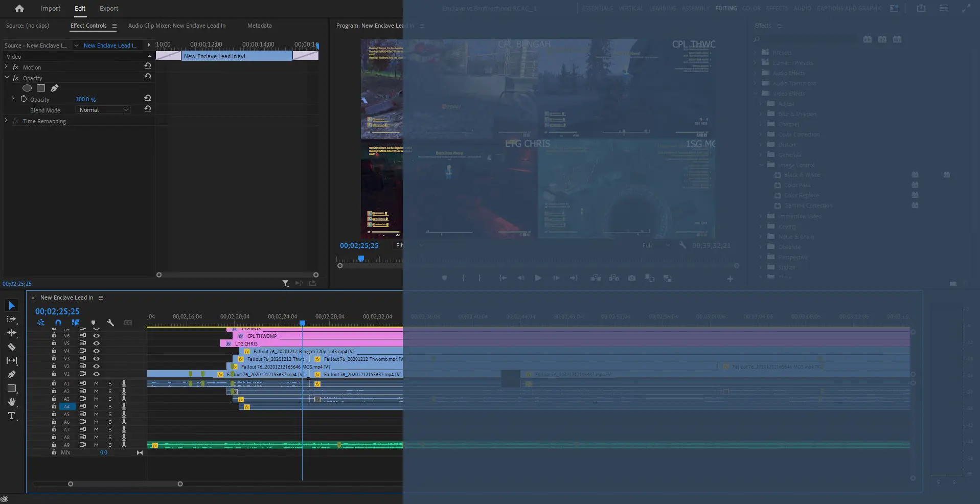This screenshot has height=504, width=980.
Task: Toggle Effect Controls timeline view arrow
Action: click(x=149, y=45)
